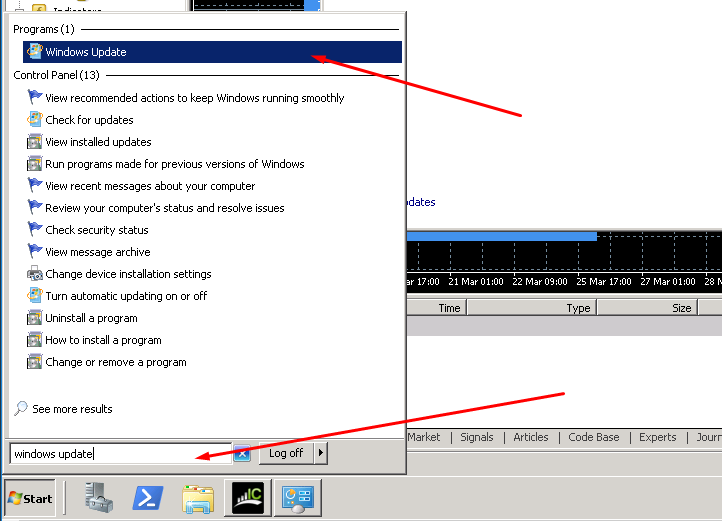Open the Code Base tab
The image size is (722, 521).
coord(594,437)
